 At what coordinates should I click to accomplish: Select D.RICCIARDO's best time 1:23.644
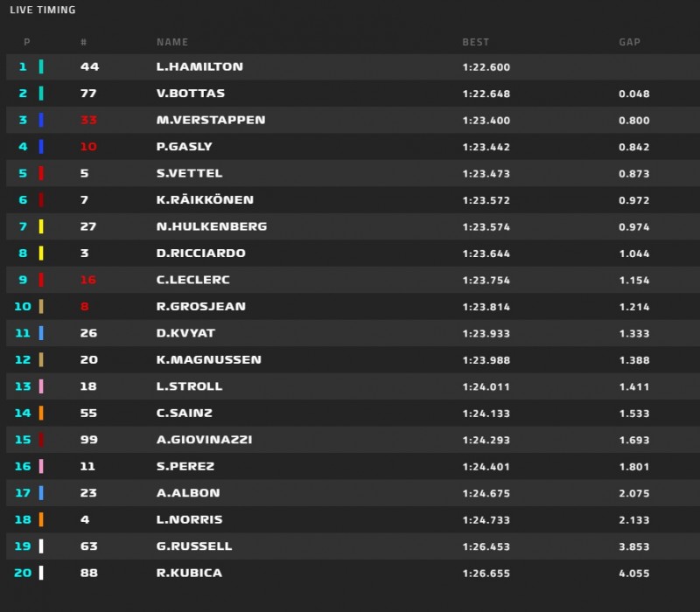point(486,254)
